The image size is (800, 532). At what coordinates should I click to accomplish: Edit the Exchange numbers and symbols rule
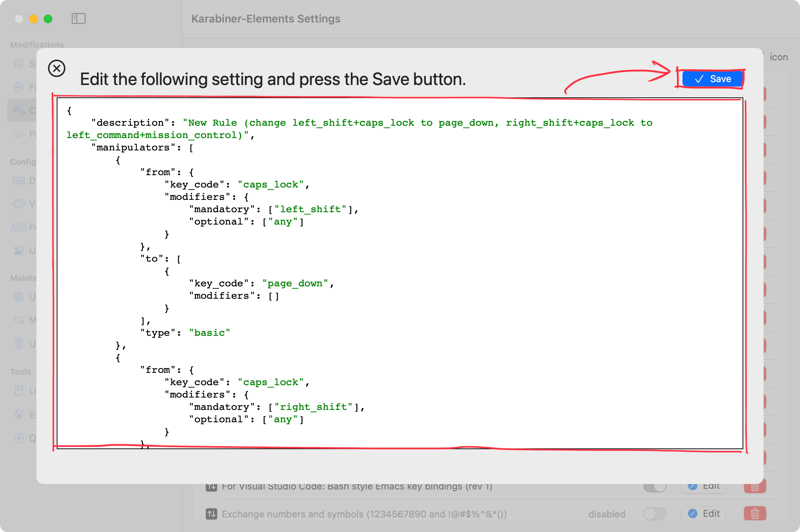[703, 513]
